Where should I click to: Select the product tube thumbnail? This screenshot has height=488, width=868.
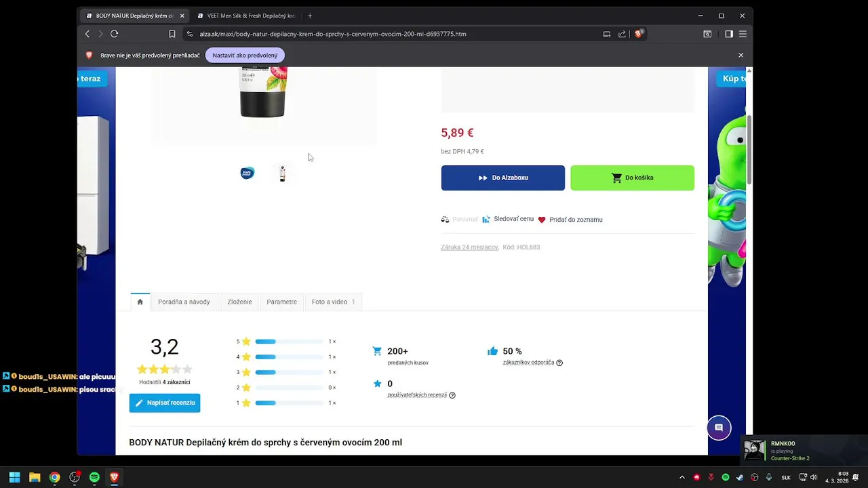click(282, 174)
